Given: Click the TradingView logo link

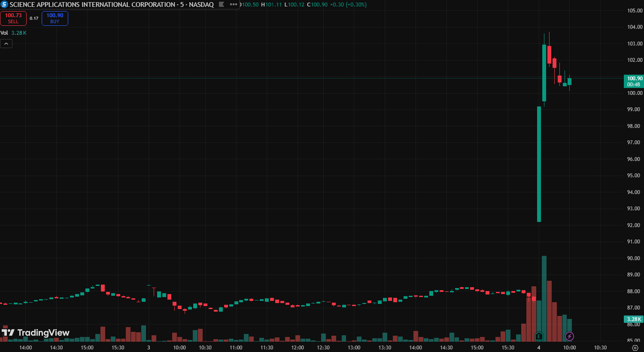Looking at the screenshot, I should [x=35, y=333].
